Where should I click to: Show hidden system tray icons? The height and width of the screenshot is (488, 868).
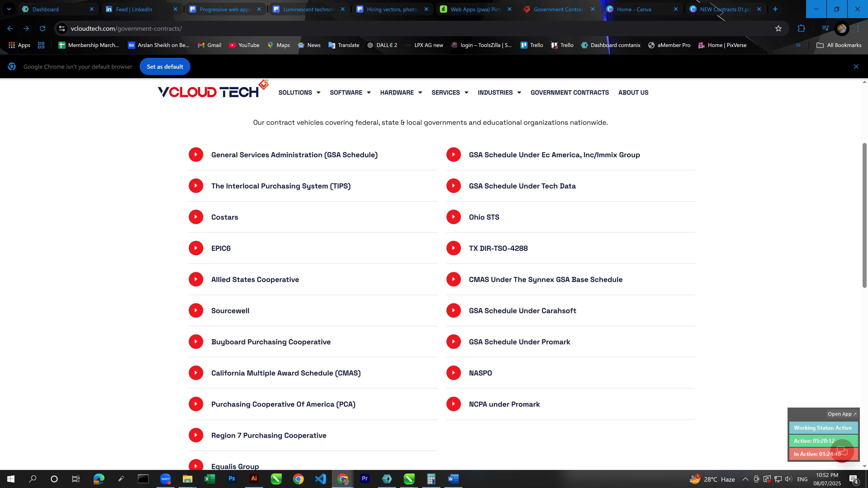click(x=745, y=479)
